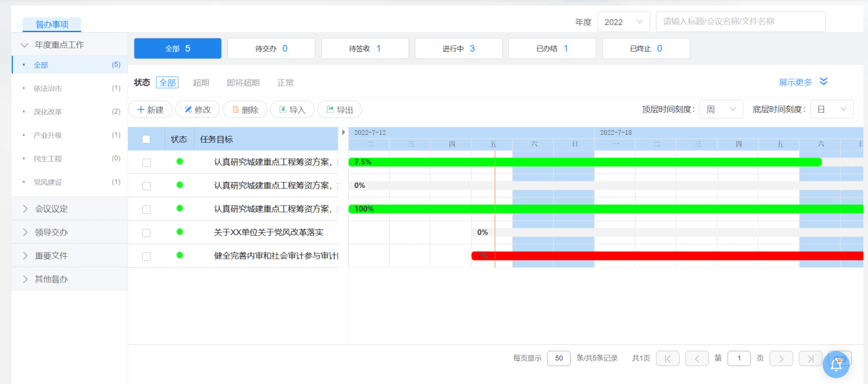The image size is (868, 384).
Task: Go to last page arrow
Action: point(810,358)
